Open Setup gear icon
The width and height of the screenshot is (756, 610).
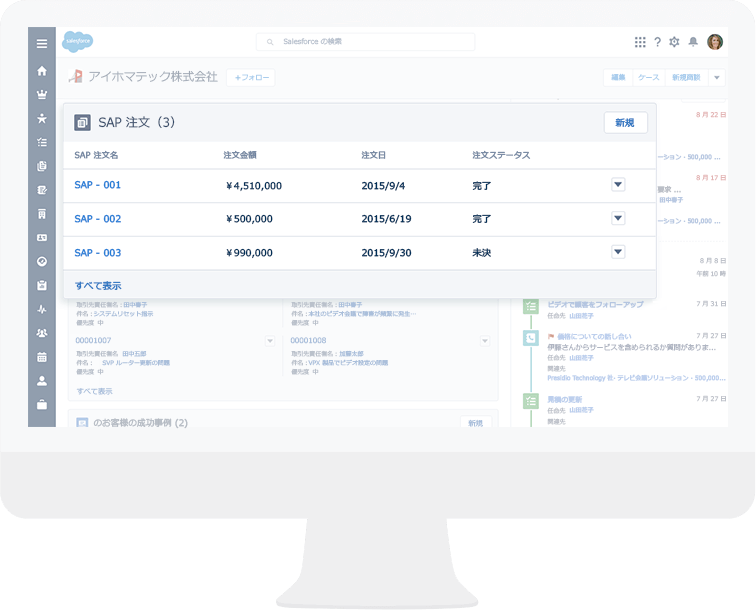point(674,42)
